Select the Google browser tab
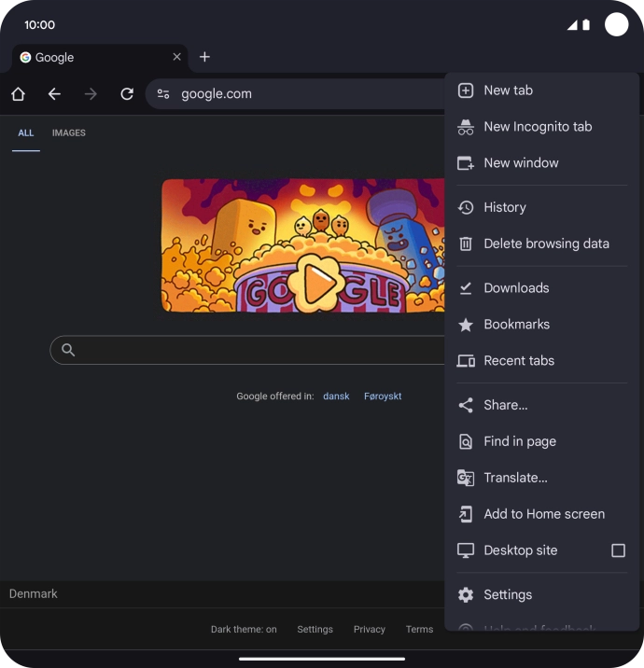The width and height of the screenshot is (644, 668). tap(100, 58)
